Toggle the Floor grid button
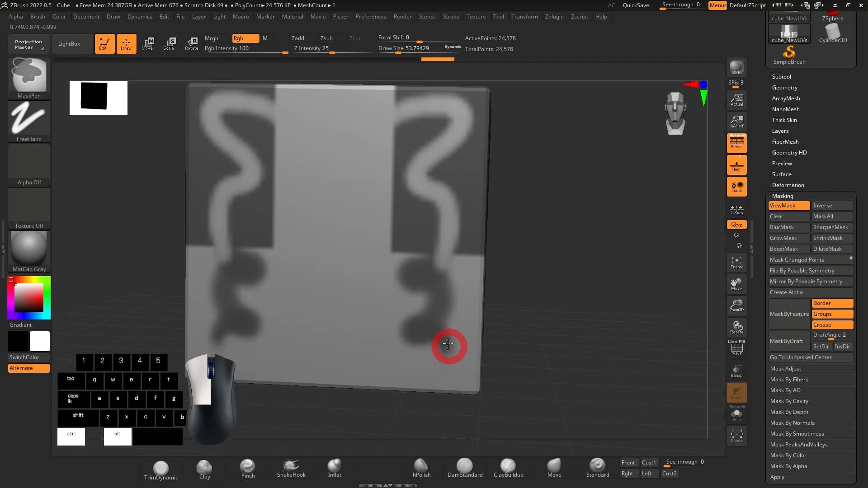 point(736,165)
